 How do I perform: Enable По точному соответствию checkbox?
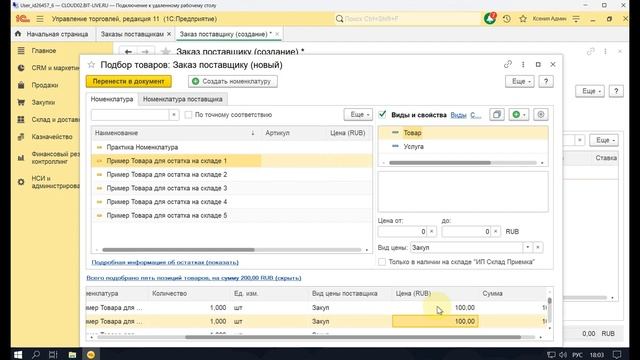click(x=188, y=115)
